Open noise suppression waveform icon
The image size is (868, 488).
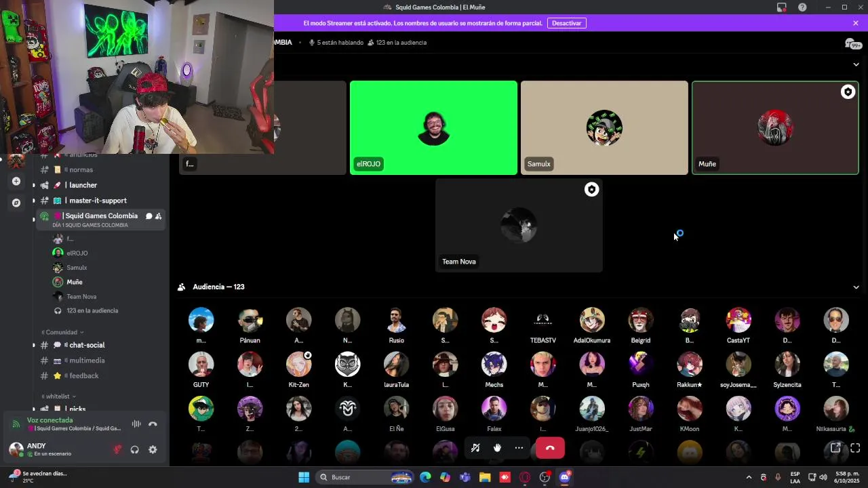tap(136, 424)
